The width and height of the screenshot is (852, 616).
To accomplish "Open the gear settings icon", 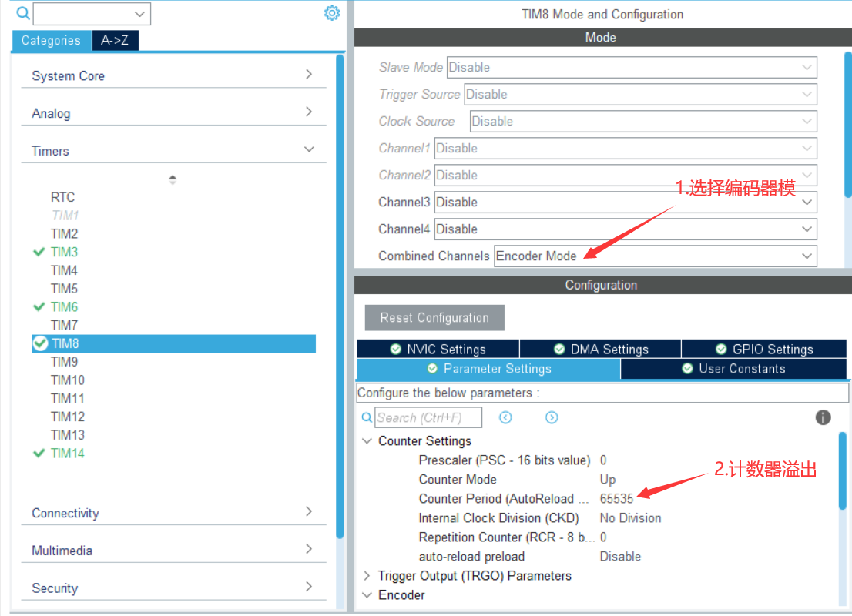I will pos(332,13).
